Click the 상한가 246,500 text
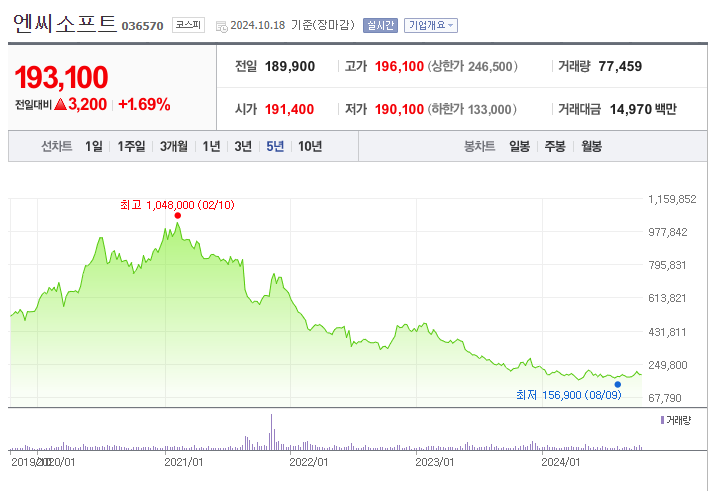708x491 pixels. point(472,66)
